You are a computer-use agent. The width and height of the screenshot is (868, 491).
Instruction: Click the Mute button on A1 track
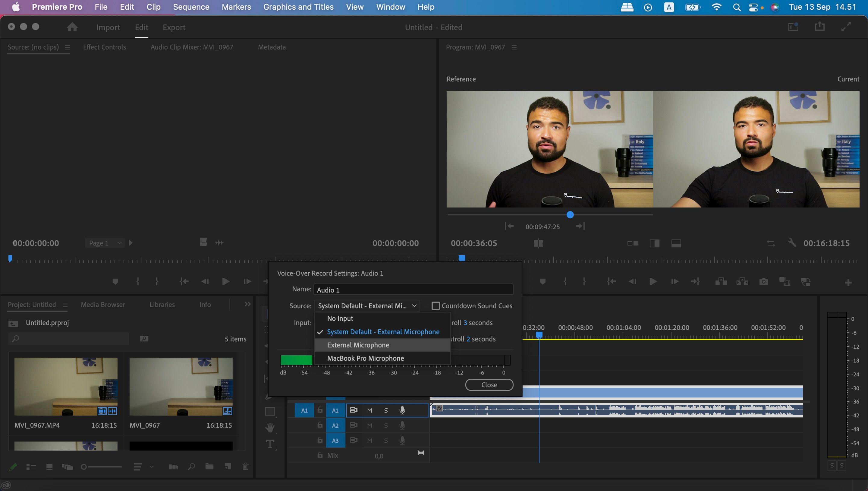coord(369,410)
